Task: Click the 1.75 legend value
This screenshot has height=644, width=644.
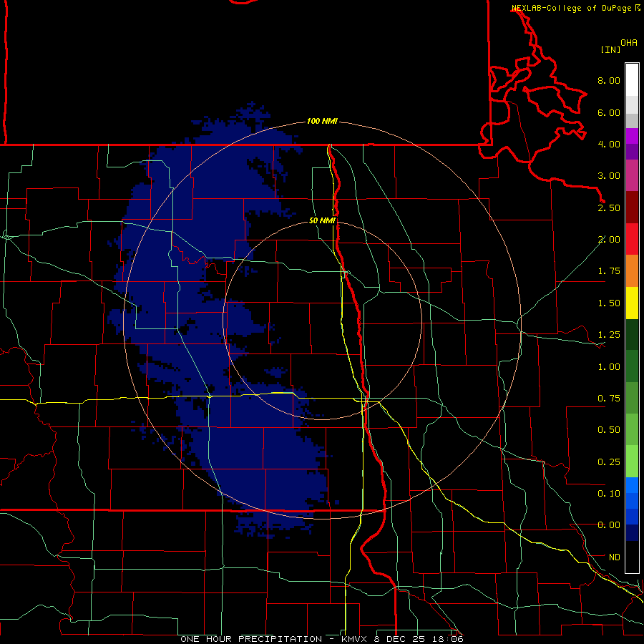Action: (x=609, y=271)
